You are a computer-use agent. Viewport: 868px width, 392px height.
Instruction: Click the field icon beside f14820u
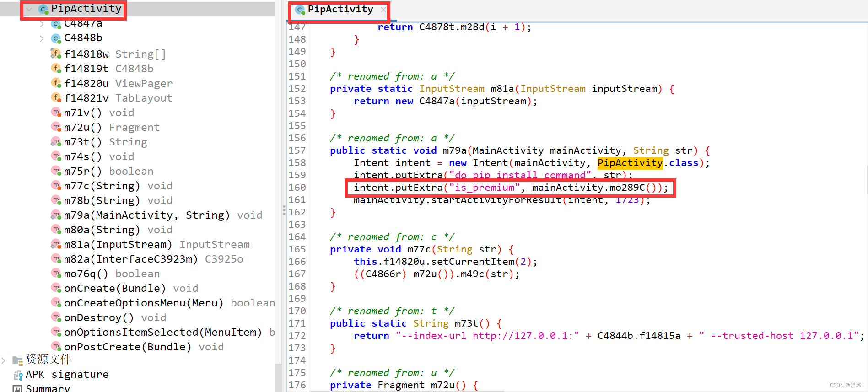[56, 83]
